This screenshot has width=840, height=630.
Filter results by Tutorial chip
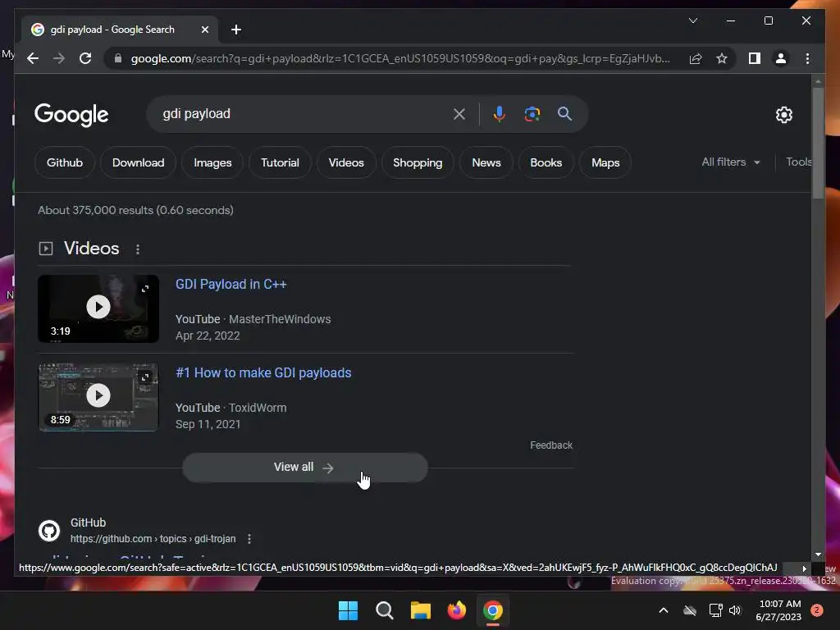coord(280,162)
